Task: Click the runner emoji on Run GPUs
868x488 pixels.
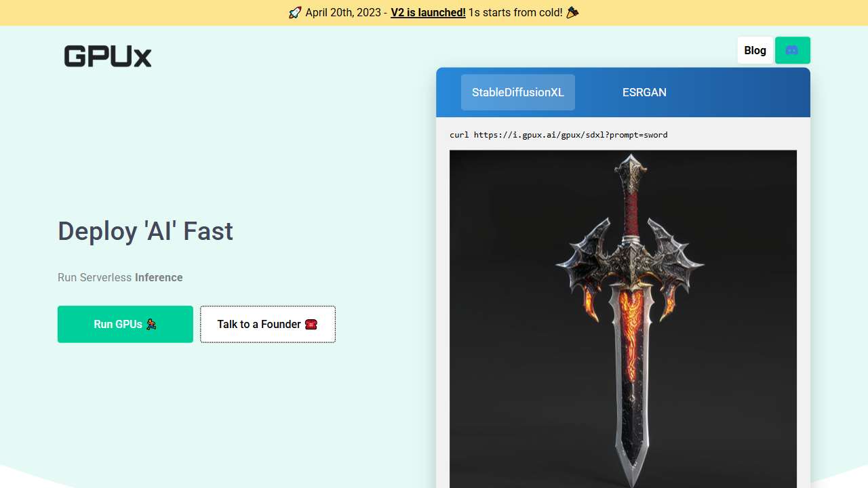Action: coord(151,324)
